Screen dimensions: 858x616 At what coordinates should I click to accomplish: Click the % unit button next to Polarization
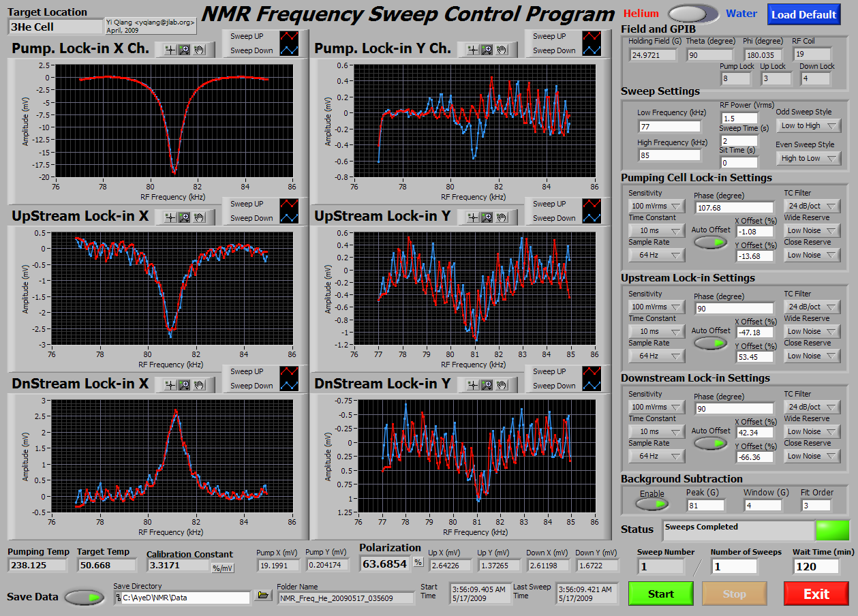point(418,563)
